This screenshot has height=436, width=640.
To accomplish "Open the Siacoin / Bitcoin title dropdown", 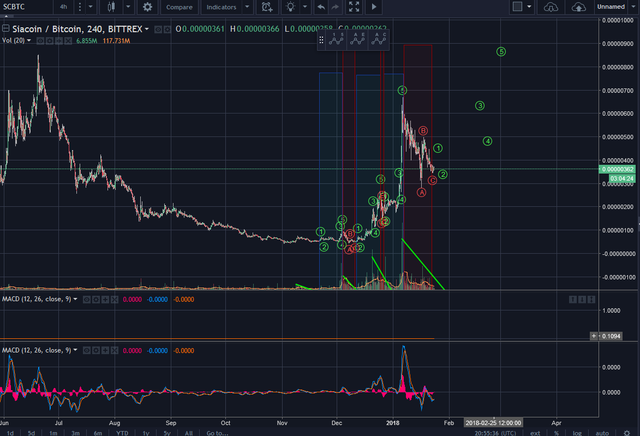I will 147,29.
